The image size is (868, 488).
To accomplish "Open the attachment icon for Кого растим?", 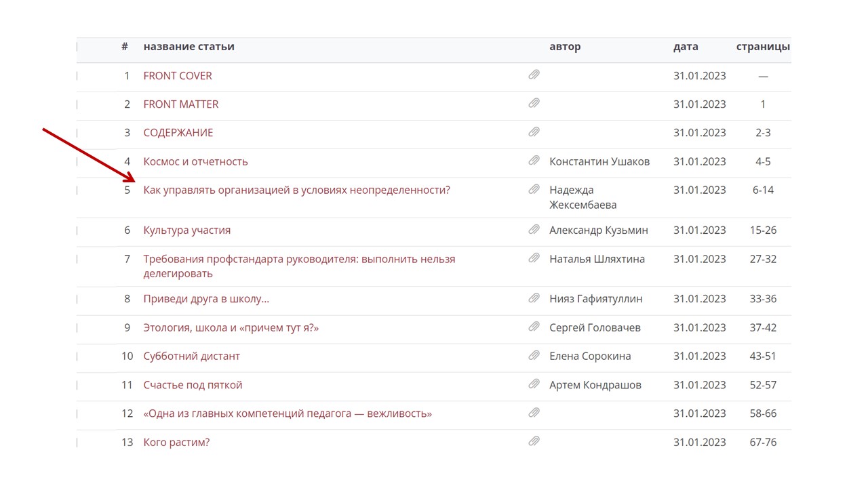I will 534,442.
